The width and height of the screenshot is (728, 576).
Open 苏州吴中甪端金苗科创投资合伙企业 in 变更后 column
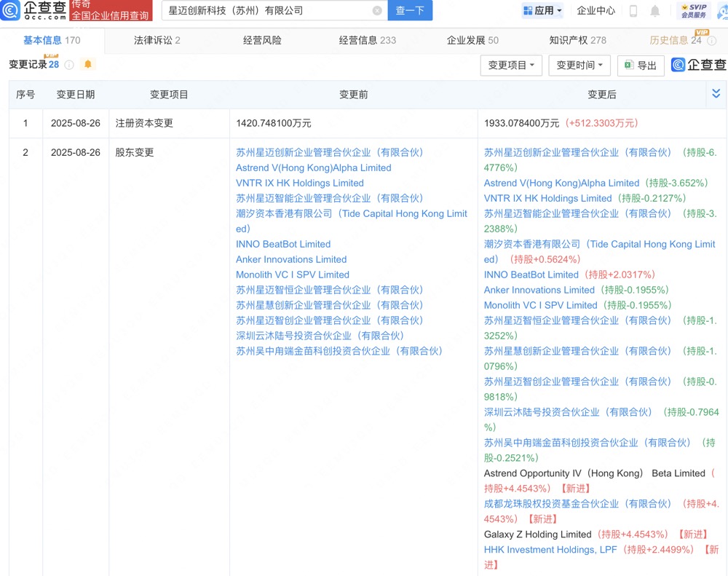pyautogui.click(x=587, y=443)
